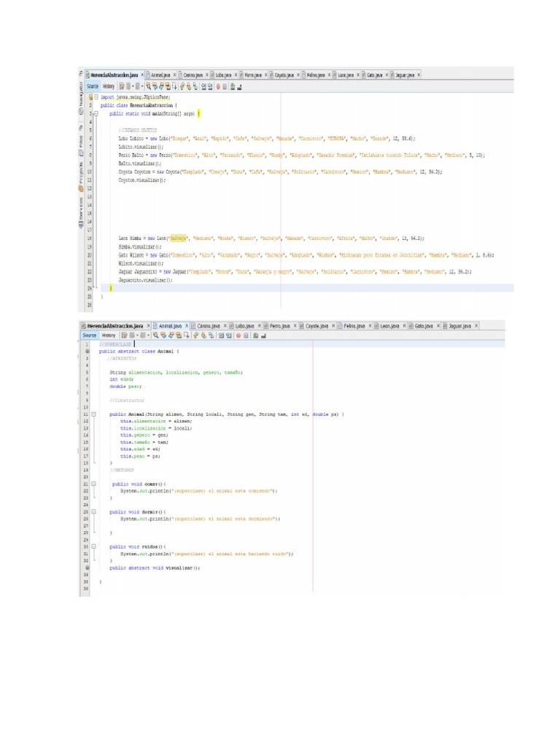The image size is (560, 747).
Task: Open the Projects side panel
Action: pos(81,173)
